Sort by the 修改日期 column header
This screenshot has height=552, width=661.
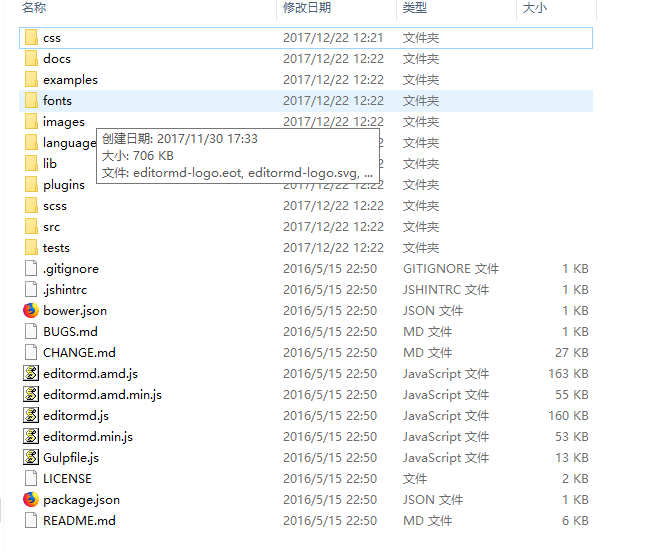click(307, 8)
